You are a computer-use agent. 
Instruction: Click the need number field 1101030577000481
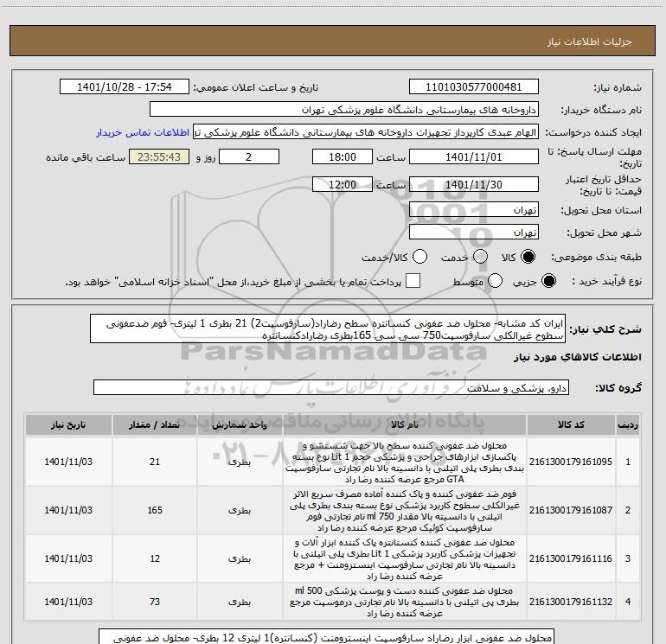pos(474,87)
